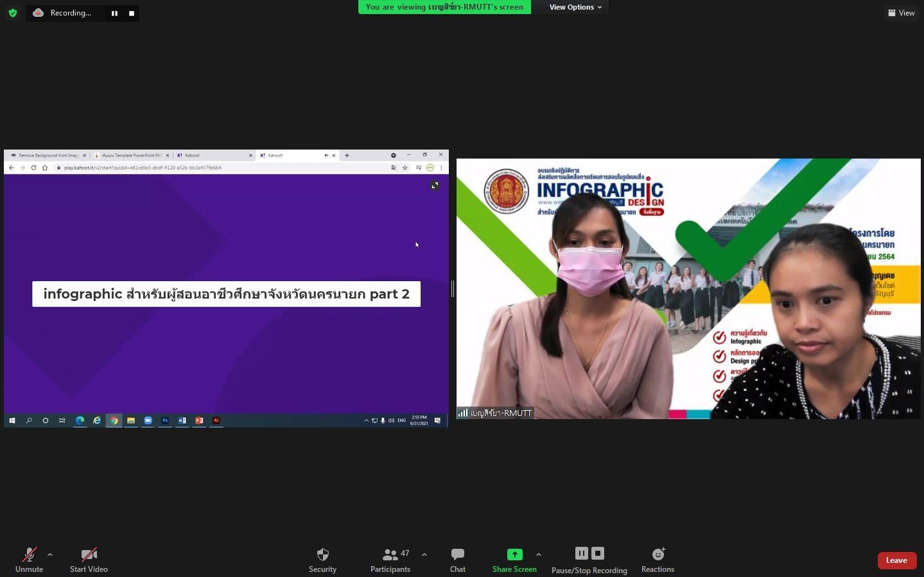Image resolution: width=924 pixels, height=577 pixels.
Task: Click the play.kahoot.it address bar
Action: click(x=222, y=168)
